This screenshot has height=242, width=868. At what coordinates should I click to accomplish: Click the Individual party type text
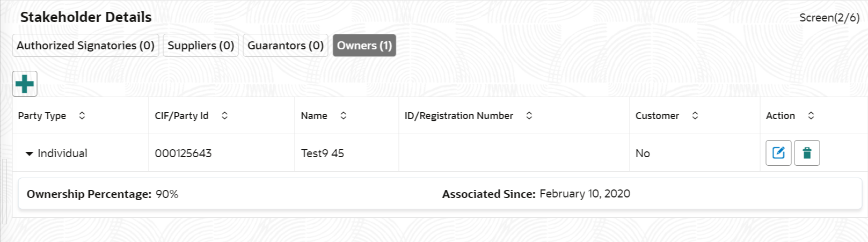click(62, 153)
